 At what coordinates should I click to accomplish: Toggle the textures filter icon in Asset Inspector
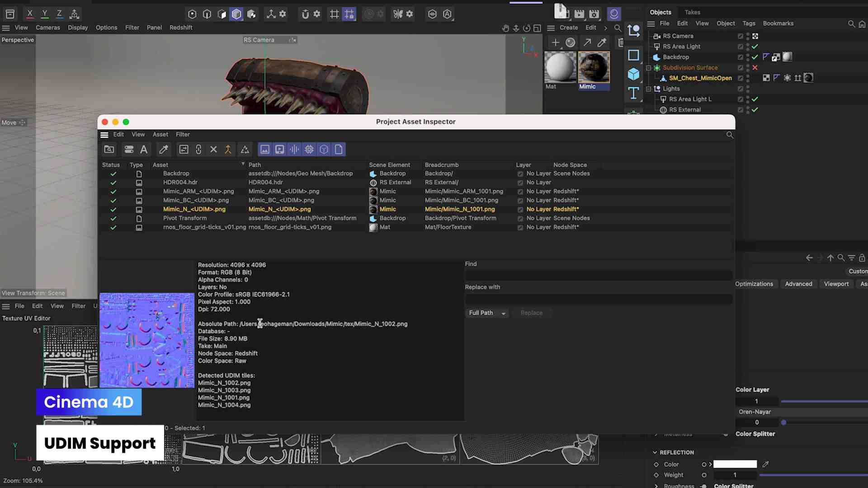tap(265, 149)
